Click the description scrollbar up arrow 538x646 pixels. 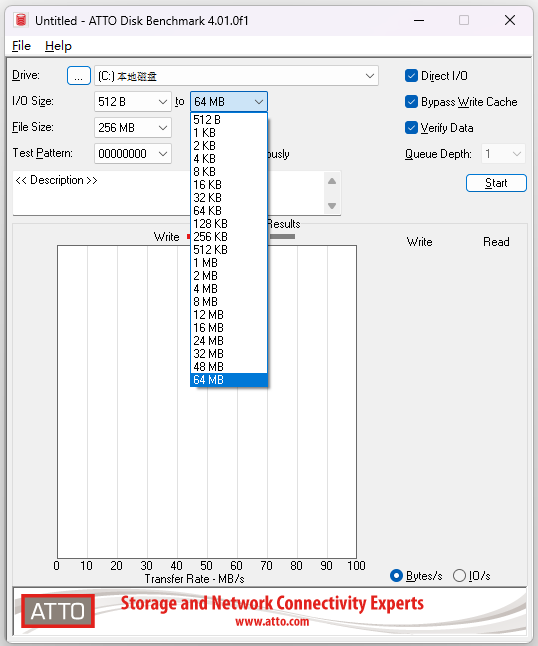(x=332, y=181)
